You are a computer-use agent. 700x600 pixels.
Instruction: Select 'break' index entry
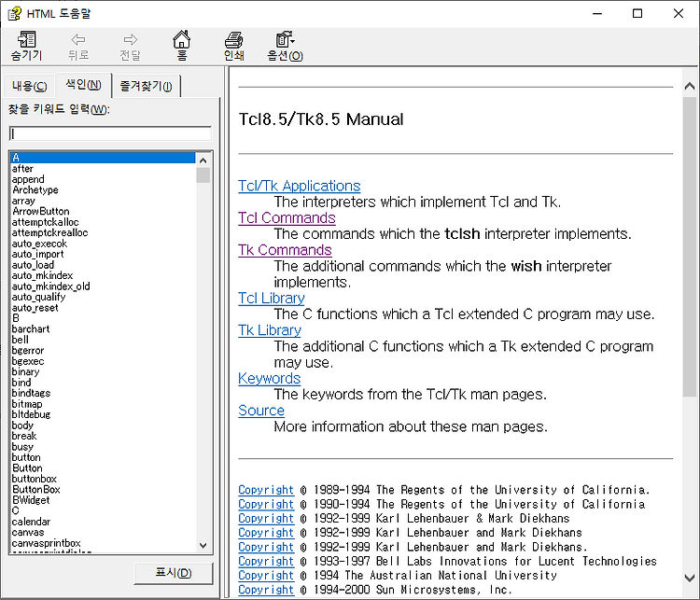point(24,436)
